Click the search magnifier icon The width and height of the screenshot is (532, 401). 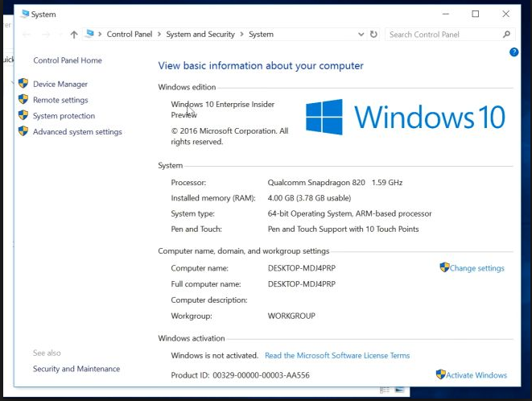click(x=506, y=35)
